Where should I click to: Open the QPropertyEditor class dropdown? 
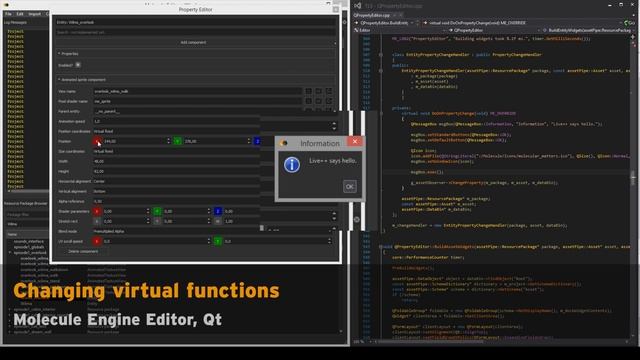(x=494, y=30)
